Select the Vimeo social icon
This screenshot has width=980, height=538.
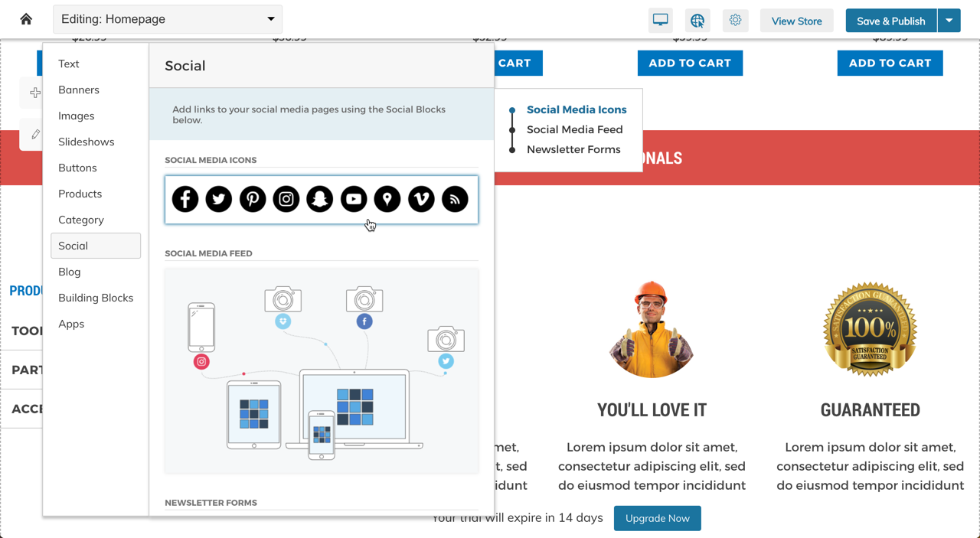point(421,199)
